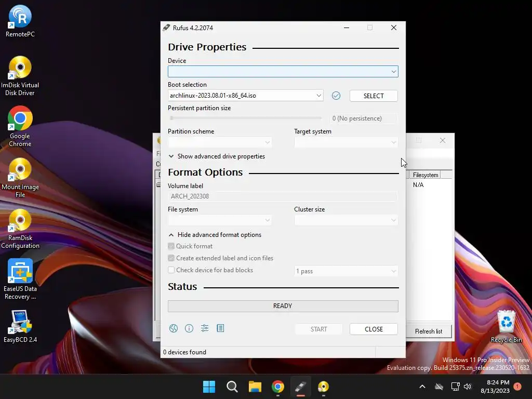This screenshot has height=399, width=532.
Task: Collapse Hide advanced format options
Action: coord(215,235)
